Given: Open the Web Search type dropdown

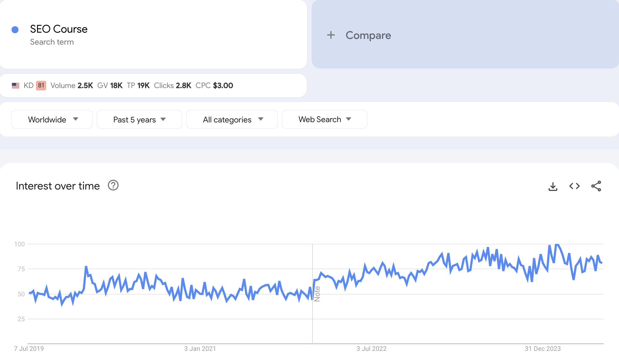Looking at the screenshot, I should [x=324, y=119].
